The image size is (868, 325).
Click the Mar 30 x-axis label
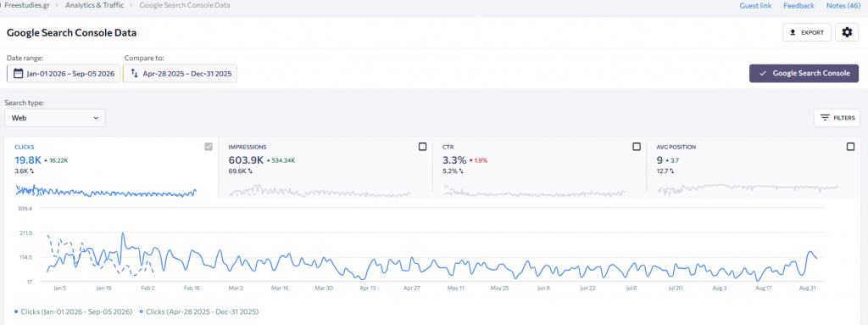tap(323, 289)
